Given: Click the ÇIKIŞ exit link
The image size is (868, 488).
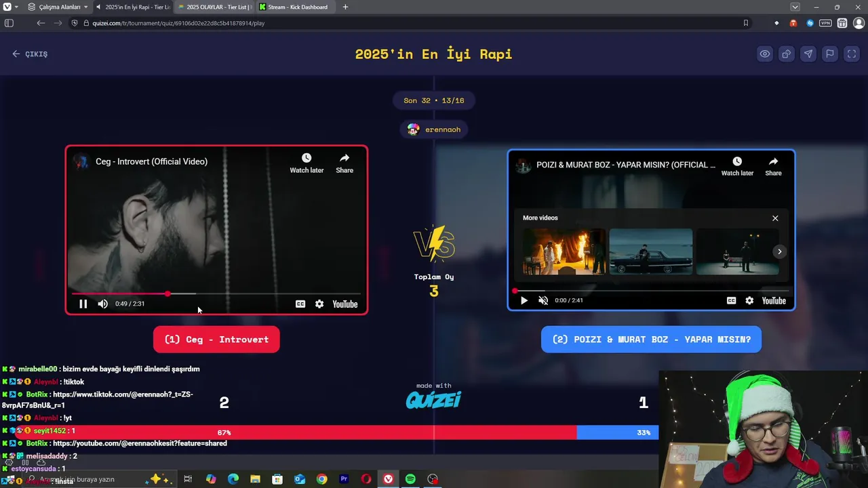Looking at the screenshot, I should [30, 54].
